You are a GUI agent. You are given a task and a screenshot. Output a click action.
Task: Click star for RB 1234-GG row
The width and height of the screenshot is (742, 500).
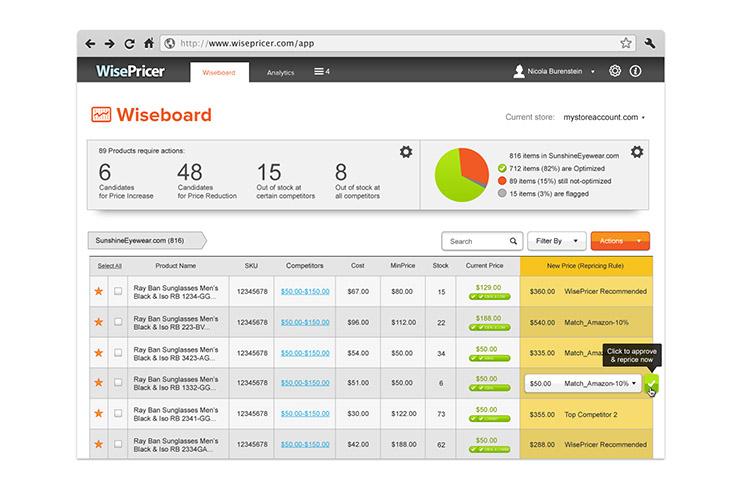[x=98, y=291]
